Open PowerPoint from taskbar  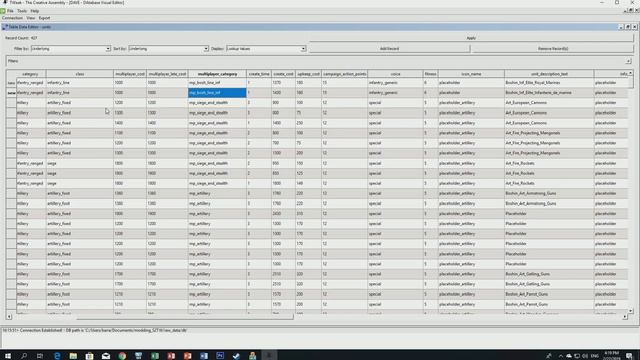[187, 356]
